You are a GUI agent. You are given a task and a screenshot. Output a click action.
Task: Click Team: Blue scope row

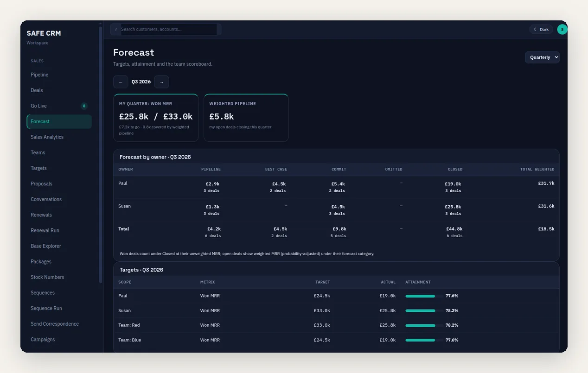pyautogui.click(x=336, y=340)
